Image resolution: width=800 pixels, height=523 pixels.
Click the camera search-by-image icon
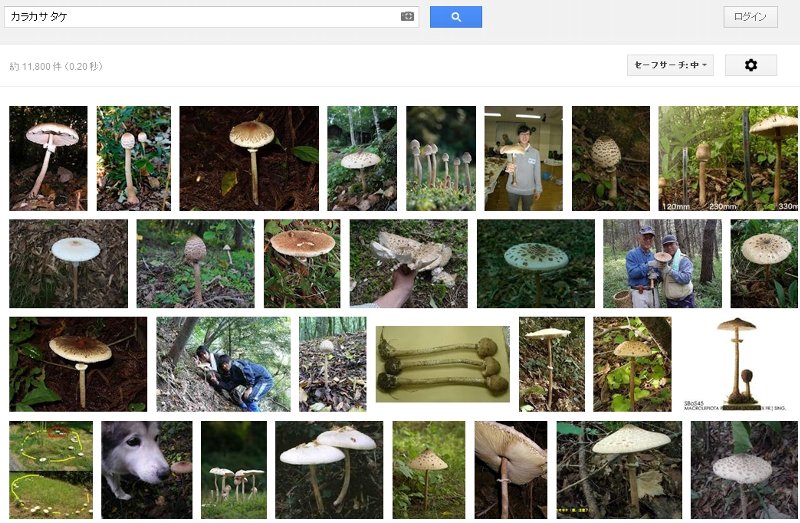[x=407, y=17]
